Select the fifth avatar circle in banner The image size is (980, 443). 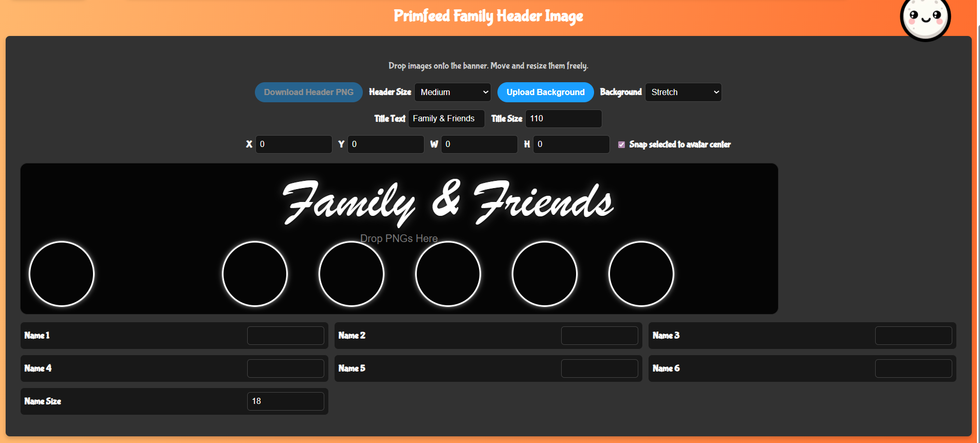point(545,274)
